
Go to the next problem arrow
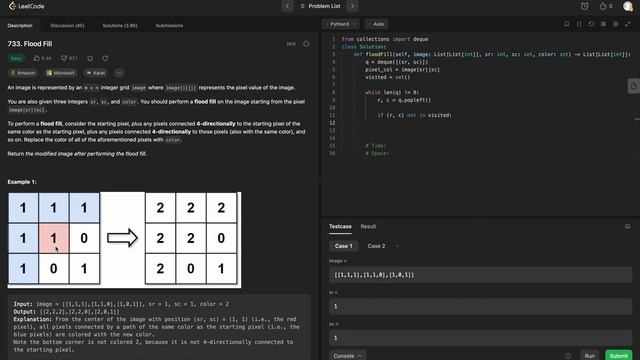352,6
